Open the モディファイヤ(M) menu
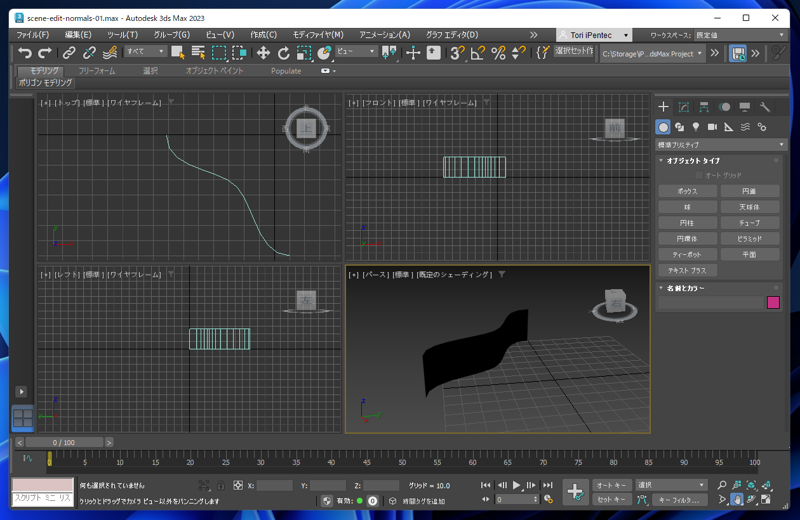The height and width of the screenshot is (520, 800). point(317,35)
